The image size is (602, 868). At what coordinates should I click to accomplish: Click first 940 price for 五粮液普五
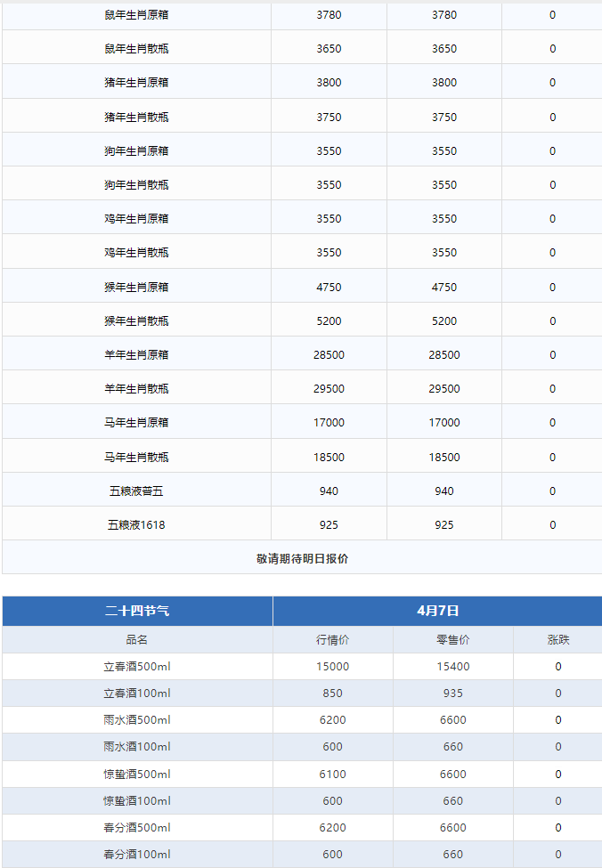click(x=329, y=491)
